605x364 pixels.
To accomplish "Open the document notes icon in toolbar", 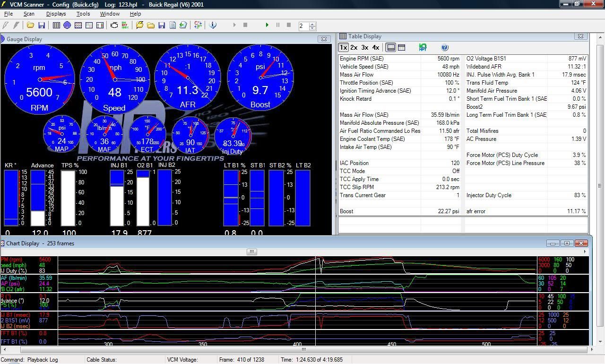I will [173, 25].
